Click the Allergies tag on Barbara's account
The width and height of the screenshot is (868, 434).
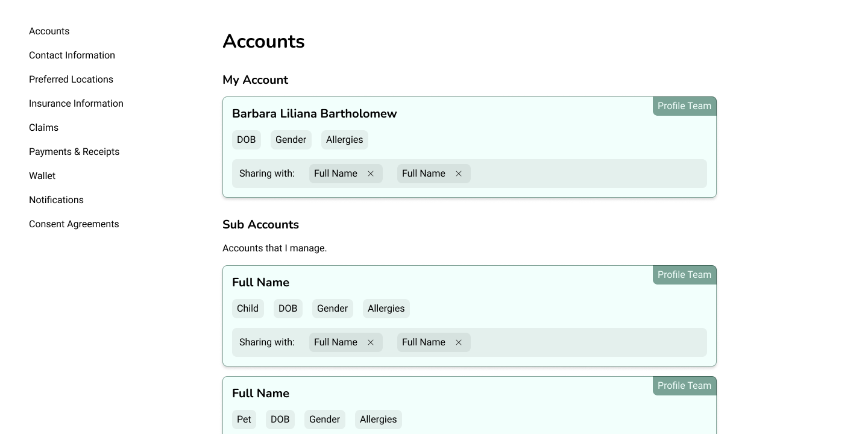pyautogui.click(x=344, y=140)
